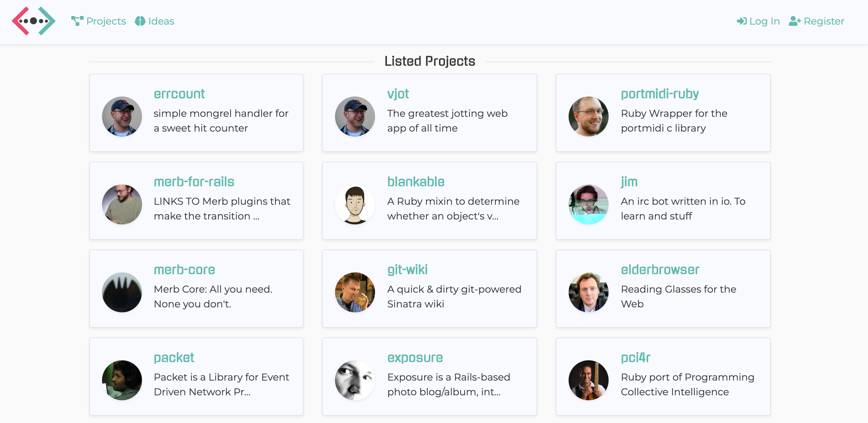868x423 pixels.
Task: Click the jim project avatar
Action: pos(588,204)
